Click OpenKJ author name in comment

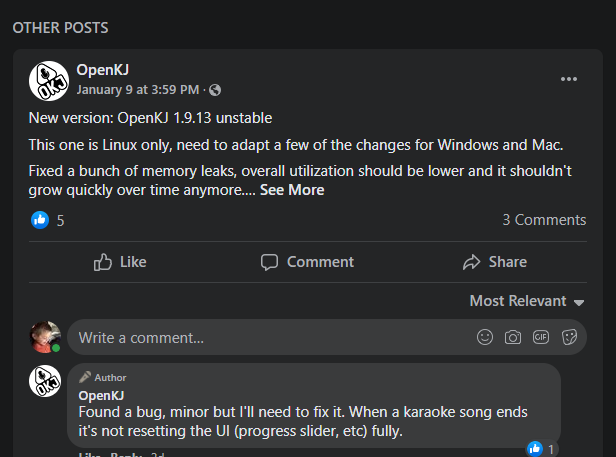[102, 395]
